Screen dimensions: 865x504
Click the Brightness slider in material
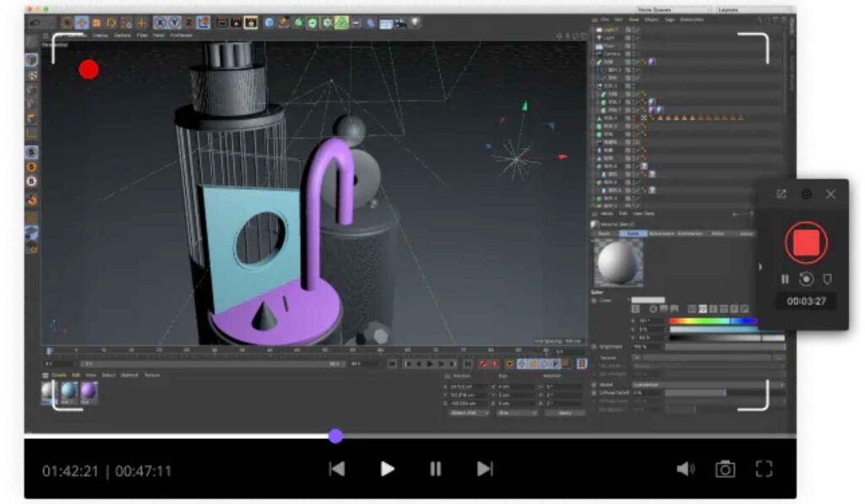(725, 347)
